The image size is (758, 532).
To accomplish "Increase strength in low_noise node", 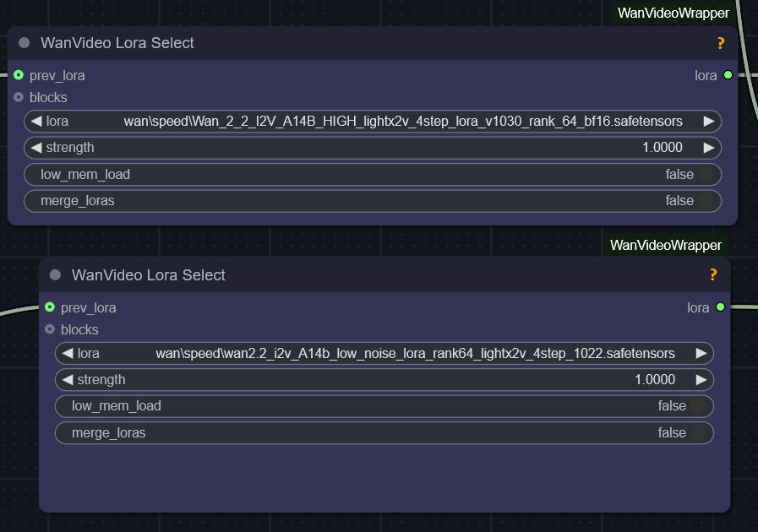I will tap(701, 380).
